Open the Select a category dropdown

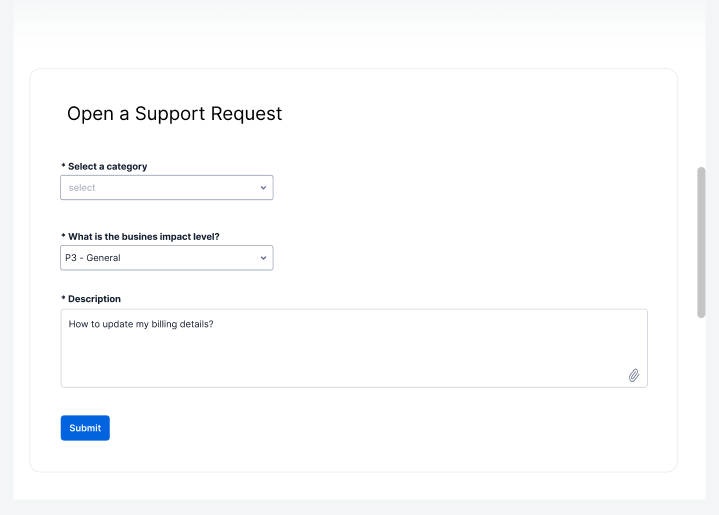click(x=167, y=188)
